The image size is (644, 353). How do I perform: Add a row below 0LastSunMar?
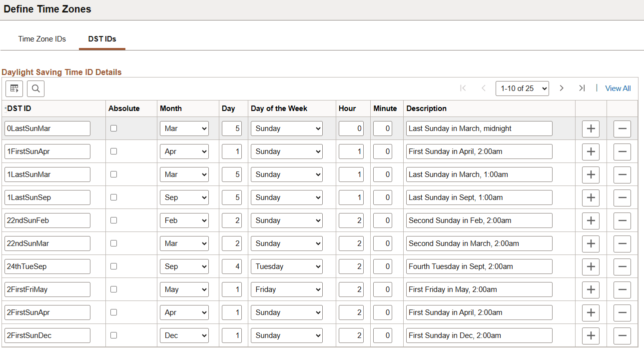(x=591, y=128)
